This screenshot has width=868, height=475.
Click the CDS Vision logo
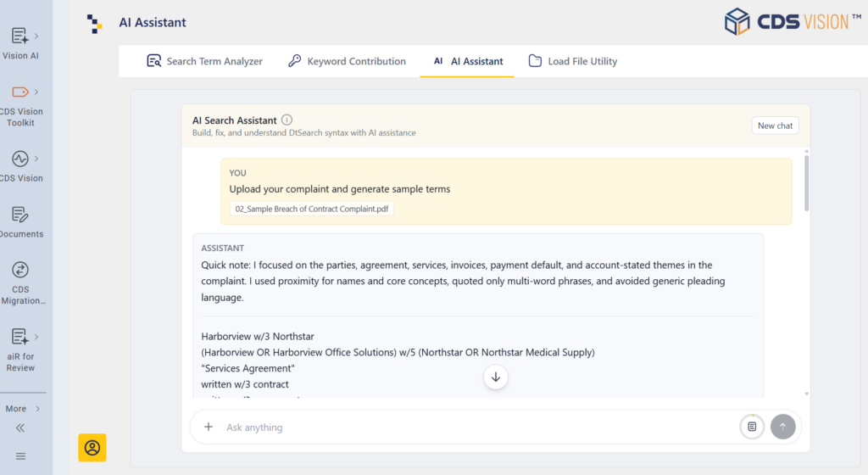(793, 21)
